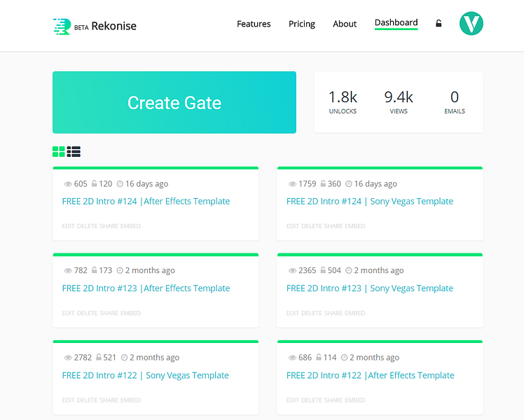Screen dimensions: 524x420
Task: Click EDIT on #124 Sony Vegas gate
Action: [x=293, y=226]
